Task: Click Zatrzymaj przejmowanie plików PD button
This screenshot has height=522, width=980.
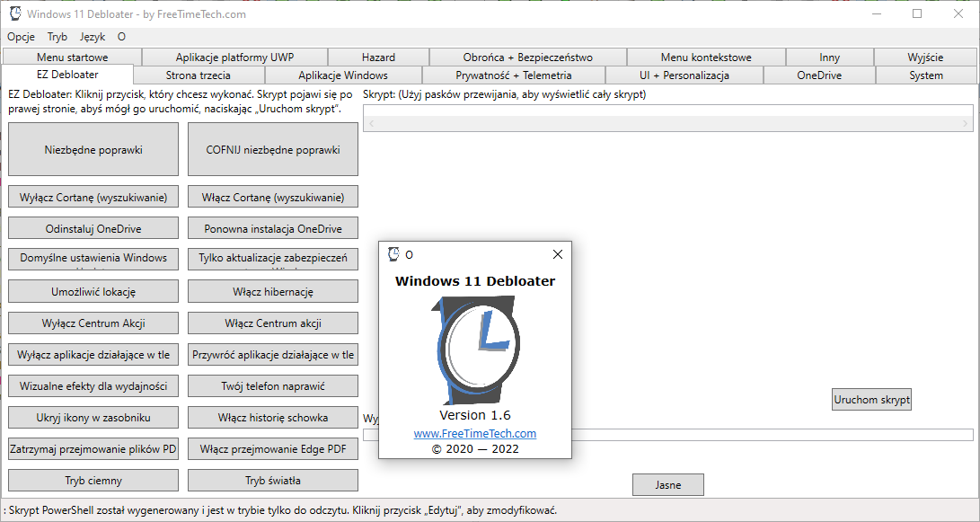Action: [93, 449]
